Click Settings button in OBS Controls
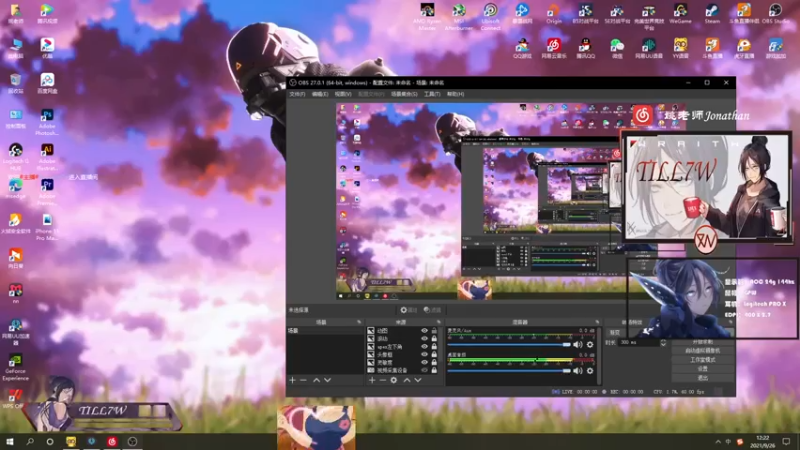Viewport: 800px width, 450px height. (x=703, y=369)
